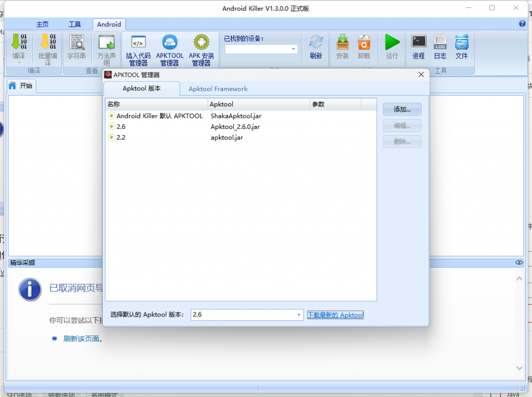Click the 编译 compile icon
The height and width of the screenshot is (397, 532).
tap(19, 43)
